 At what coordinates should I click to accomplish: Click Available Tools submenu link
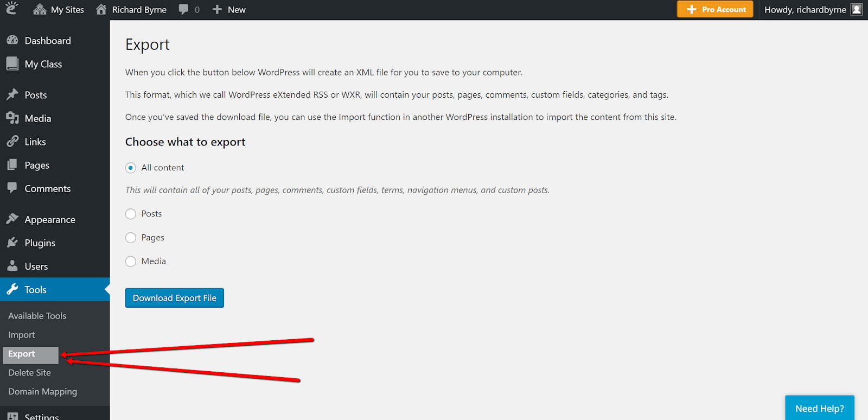[37, 316]
